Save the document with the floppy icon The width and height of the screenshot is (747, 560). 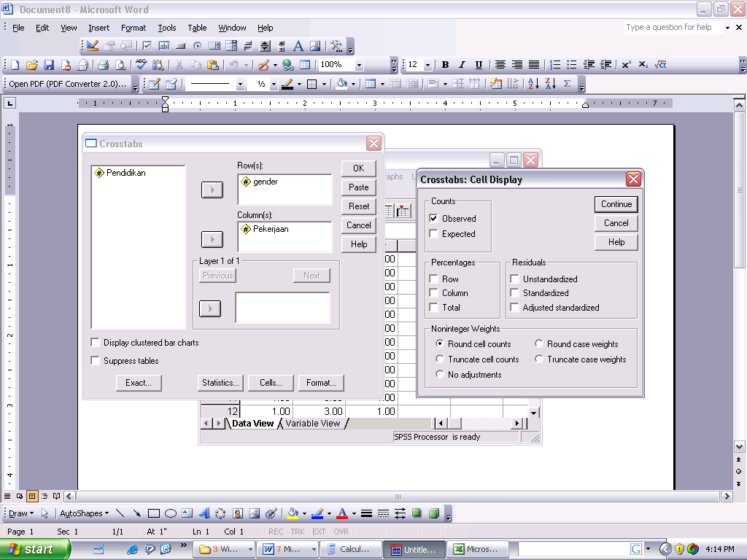[49, 65]
